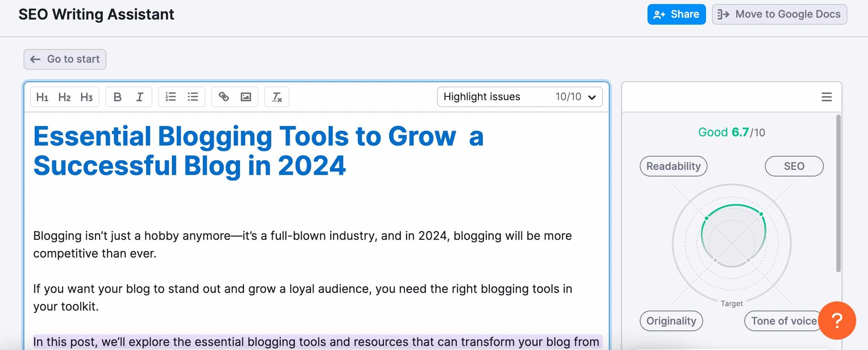Select the Readability metric
The height and width of the screenshot is (350, 868).
[x=673, y=166]
